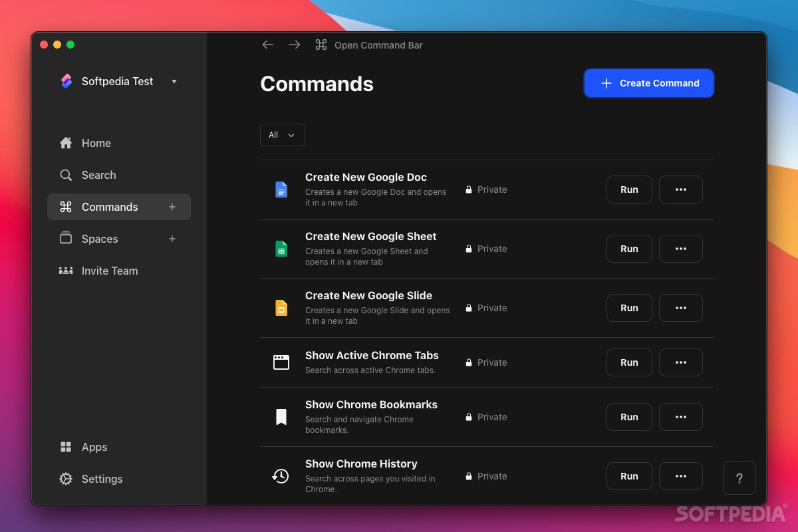Image resolution: width=798 pixels, height=532 pixels.
Task: Select the green Google Sheet icon
Action: 281,248
